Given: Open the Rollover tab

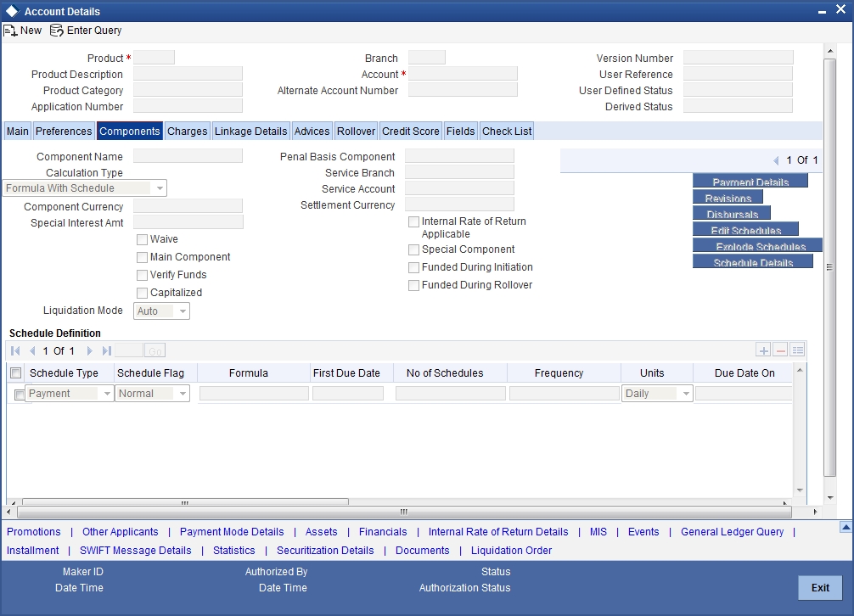Looking at the screenshot, I should coord(357,132).
